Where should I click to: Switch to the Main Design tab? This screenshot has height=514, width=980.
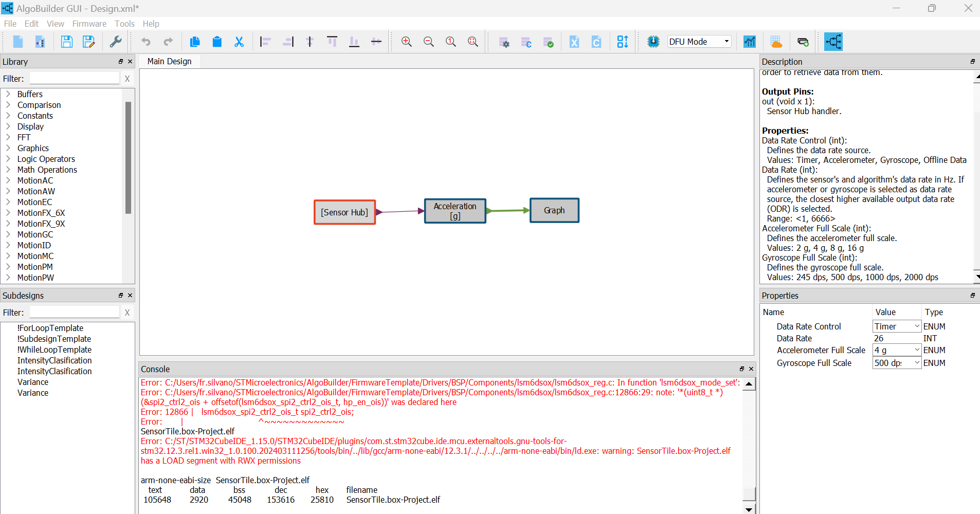pyautogui.click(x=169, y=61)
